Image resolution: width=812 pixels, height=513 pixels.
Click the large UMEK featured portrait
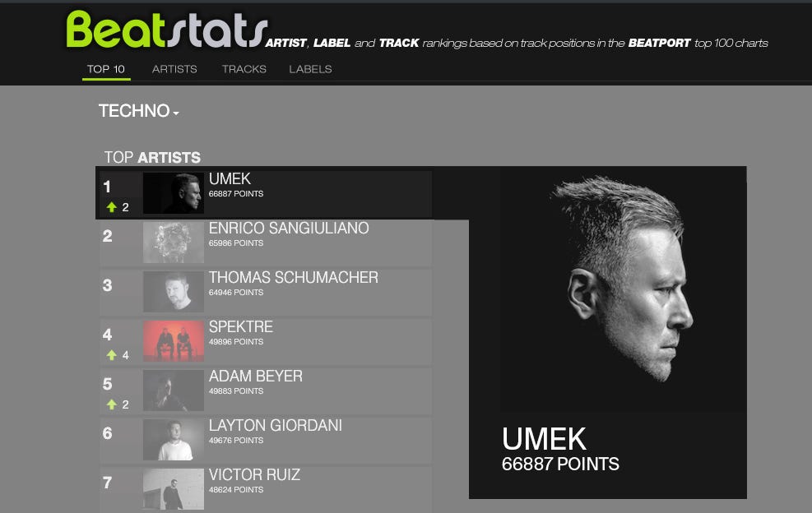tap(608, 290)
